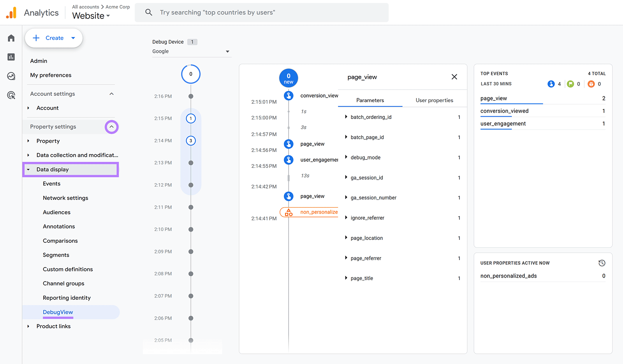Click All accounts breadcrumb
Viewport: 623px width, 364px height.
pos(86,7)
